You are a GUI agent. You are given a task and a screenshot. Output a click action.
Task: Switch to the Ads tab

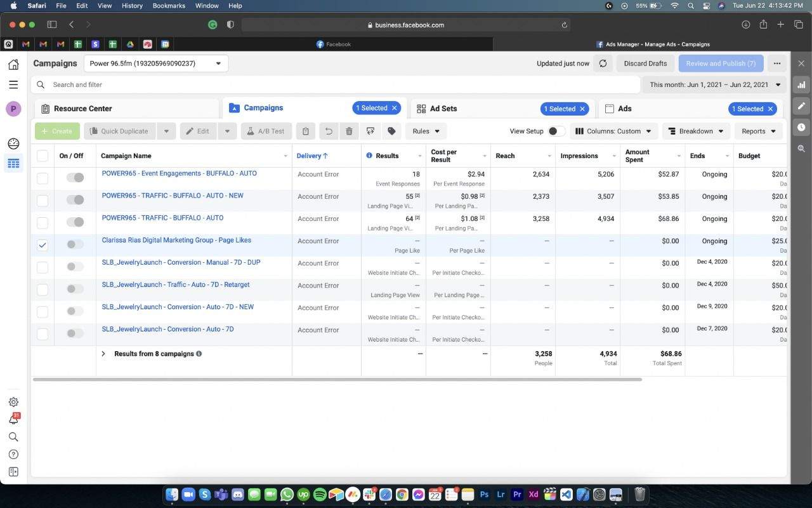624,109
